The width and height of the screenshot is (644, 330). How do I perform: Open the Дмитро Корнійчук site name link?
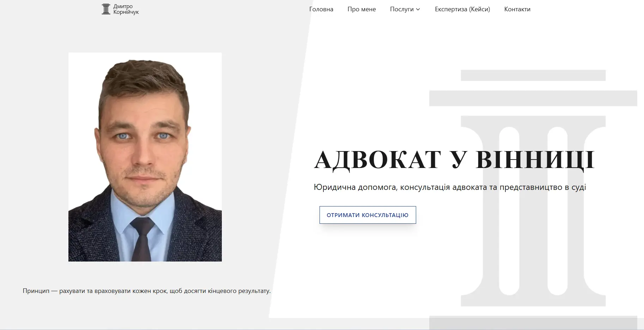pyautogui.click(x=126, y=9)
